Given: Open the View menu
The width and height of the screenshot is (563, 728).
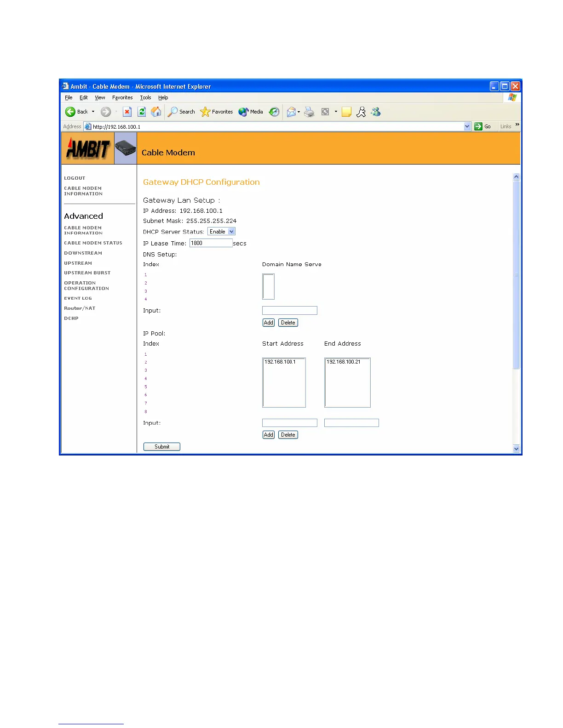Looking at the screenshot, I should pyautogui.click(x=100, y=97).
